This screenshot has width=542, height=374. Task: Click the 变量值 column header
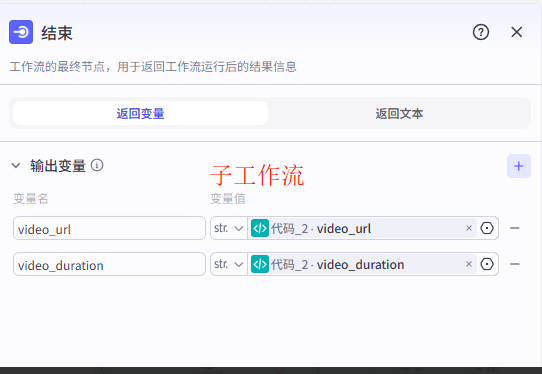228,198
